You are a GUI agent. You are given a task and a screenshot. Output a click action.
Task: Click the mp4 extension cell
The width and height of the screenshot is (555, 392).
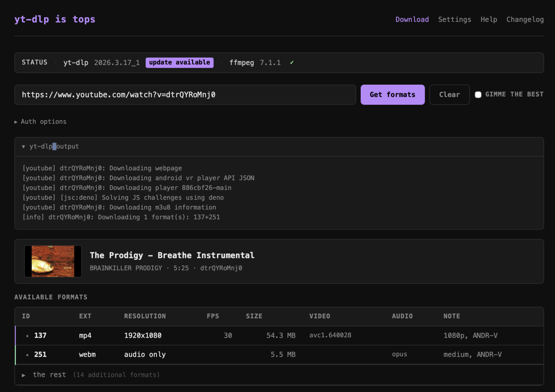[85, 336]
